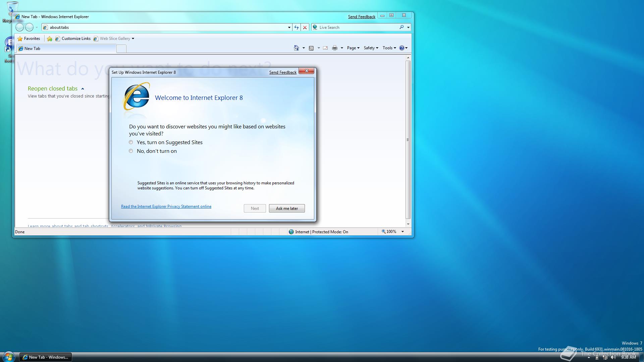Expand Print dropdown arrow
This screenshot has width=644, height=362.
coord(342,48)
